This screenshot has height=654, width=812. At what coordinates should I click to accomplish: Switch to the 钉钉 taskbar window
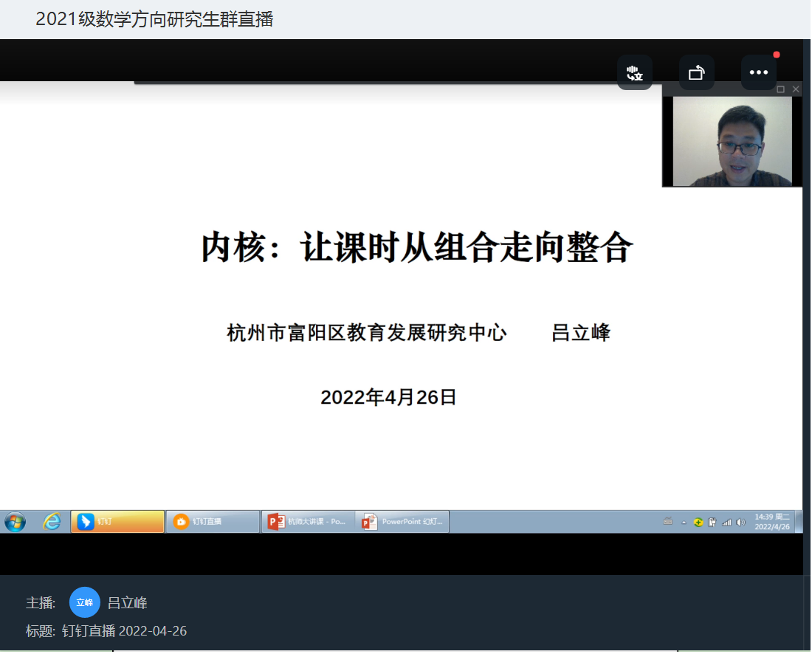(x=117, y=522)
